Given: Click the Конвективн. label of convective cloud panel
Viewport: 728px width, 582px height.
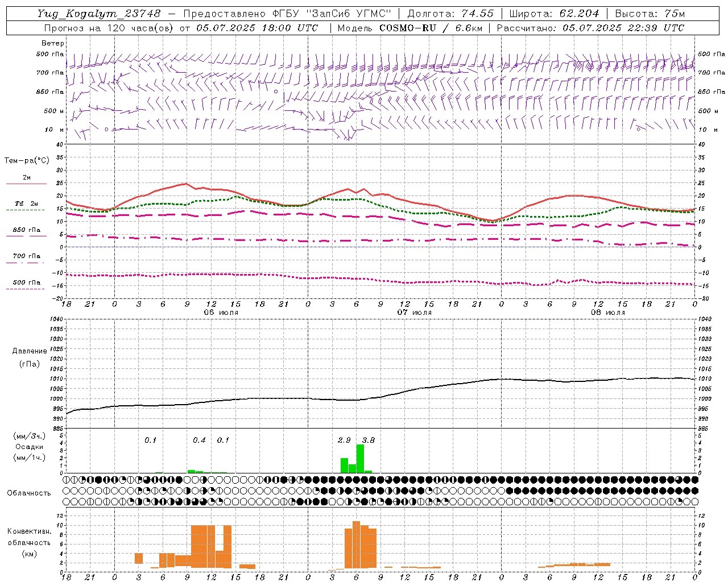Looking at the screenshot, I should pos(30,531).
